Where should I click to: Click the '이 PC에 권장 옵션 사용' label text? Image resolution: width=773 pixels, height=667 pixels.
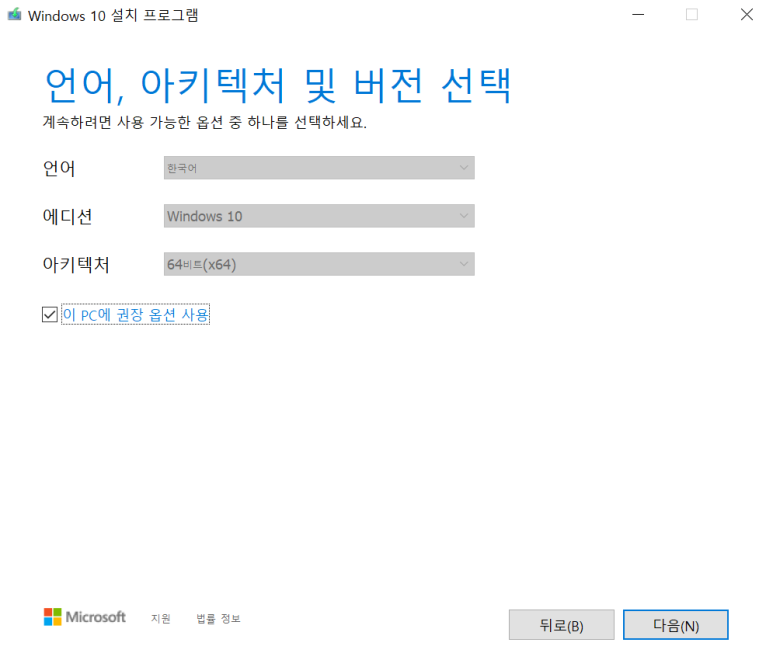tap(136, 315)
